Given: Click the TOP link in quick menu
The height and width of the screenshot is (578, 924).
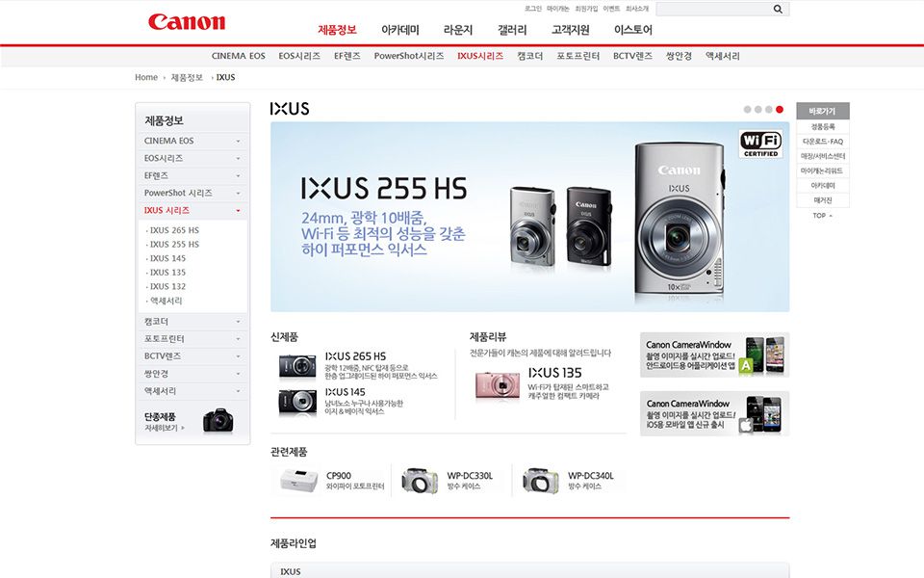Looking at the screenshot, I should [822, 216].
